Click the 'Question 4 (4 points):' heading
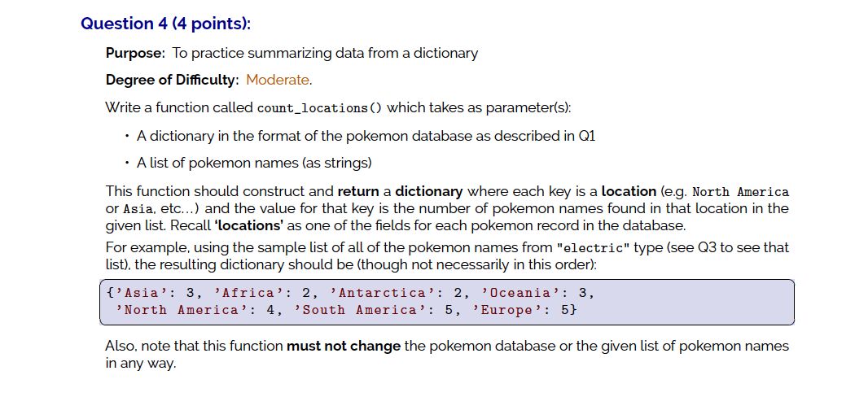Image resolution: width=868 pixels, height=397 pixels. (165, 24)
